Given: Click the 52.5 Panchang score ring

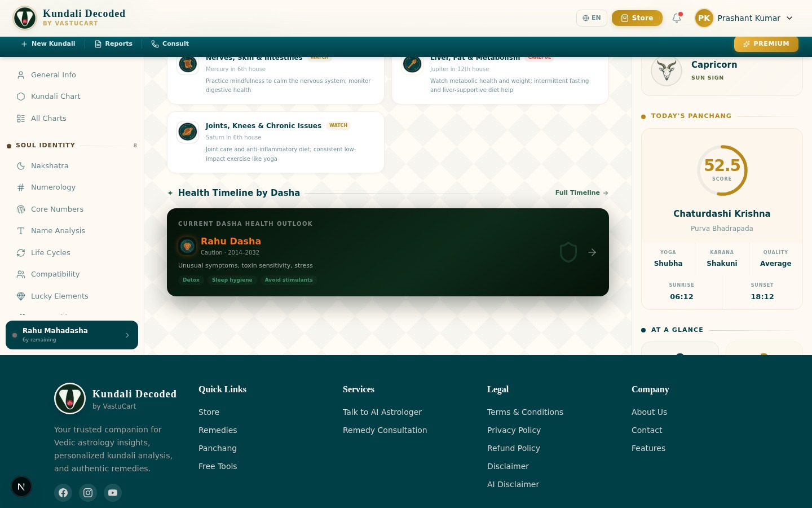Looking at the screenshot, I should tap(722, 170).
